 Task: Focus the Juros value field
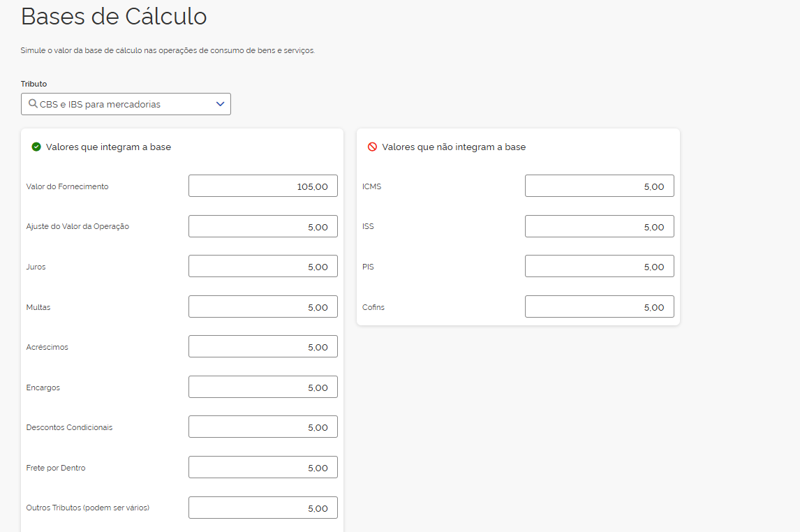pyautogui.click(x=262, y=267)
